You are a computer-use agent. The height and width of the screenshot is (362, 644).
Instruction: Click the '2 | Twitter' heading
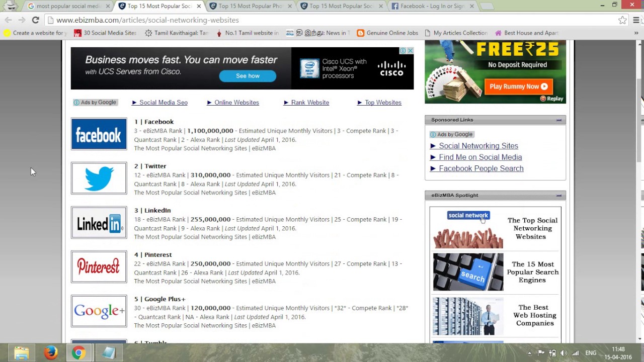[150, 166]
